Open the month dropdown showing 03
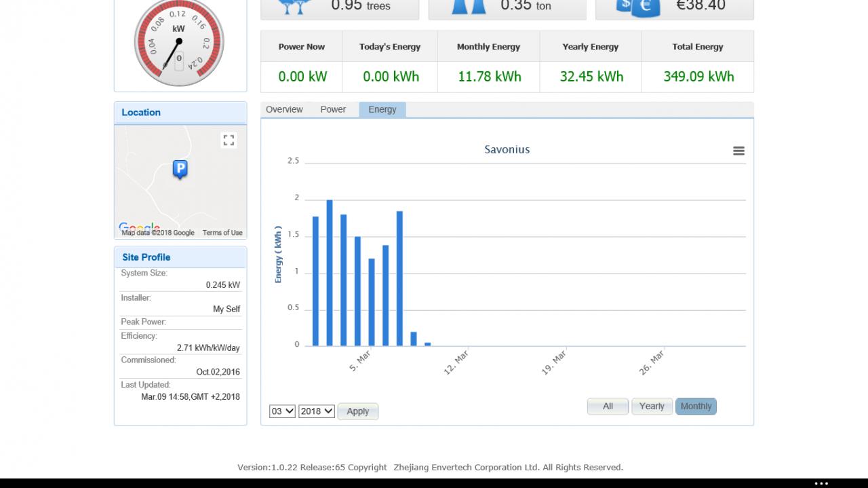The width and height of the screenshot is (868, 488). 282,411
